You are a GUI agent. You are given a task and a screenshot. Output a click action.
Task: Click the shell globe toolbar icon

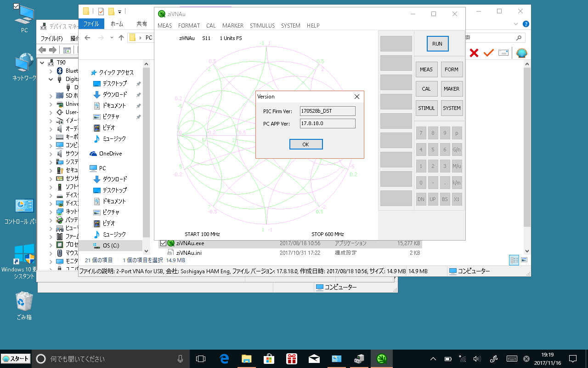coord(522,53)
